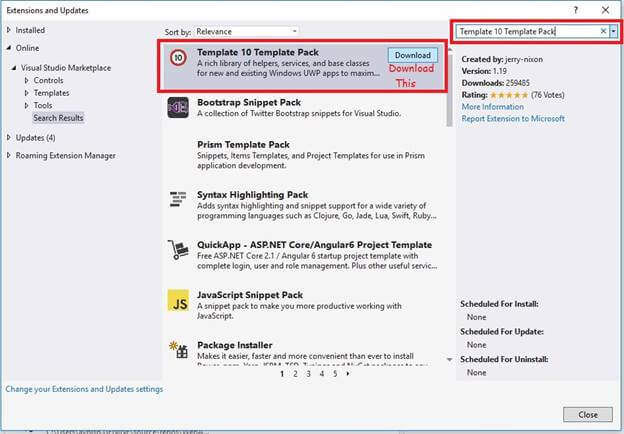Expand Roaming Extension Manager

coord(9,155)
